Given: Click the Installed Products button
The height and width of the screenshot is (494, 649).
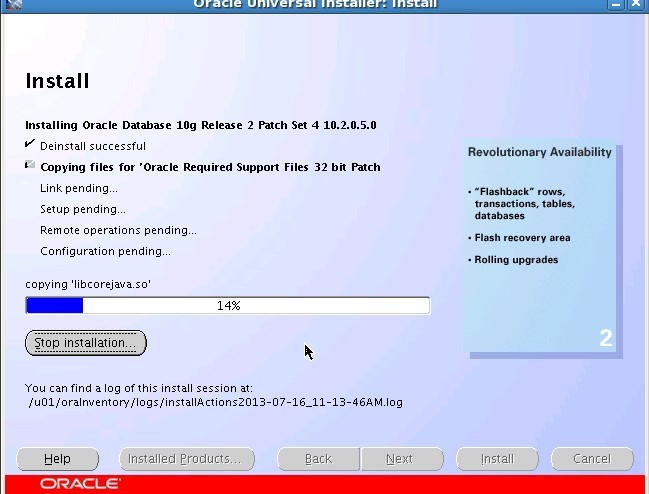Looking at the screenshot, I should point(187,459).
